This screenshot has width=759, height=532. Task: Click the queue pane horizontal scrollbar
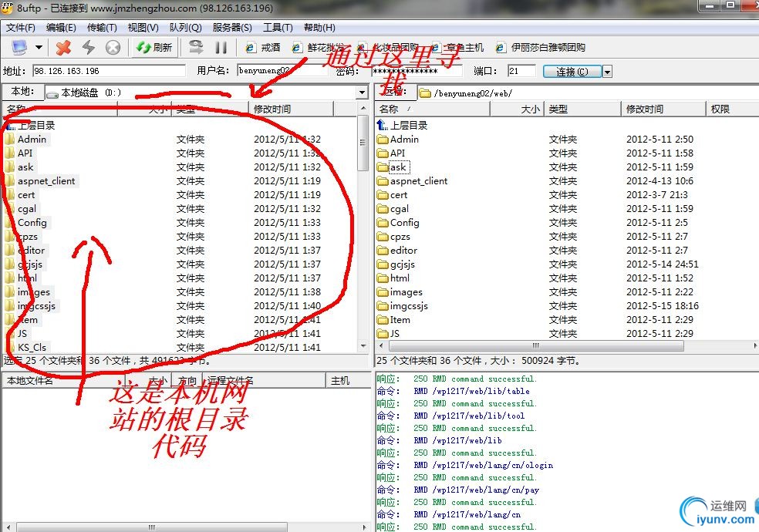(151, 527)
